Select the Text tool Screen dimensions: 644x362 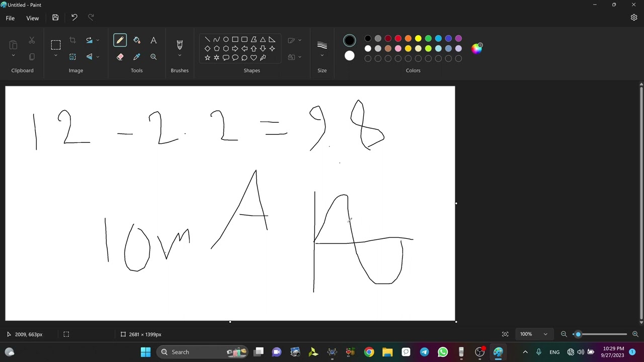[153, 40]
